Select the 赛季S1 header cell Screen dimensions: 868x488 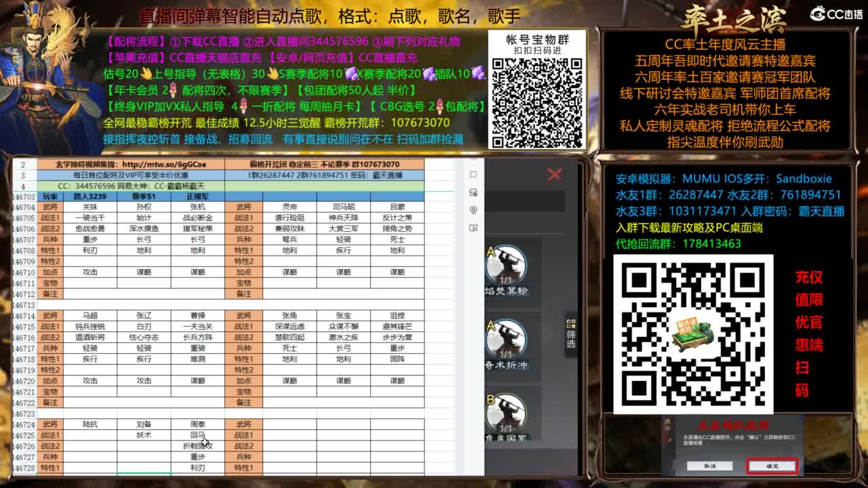pos(144,196)
